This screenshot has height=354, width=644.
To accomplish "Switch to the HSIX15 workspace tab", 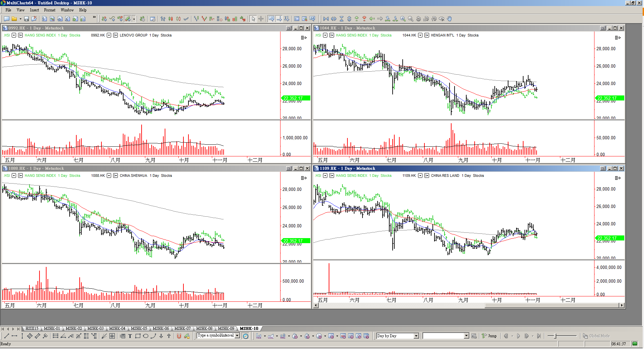I will pyautogui.click(x=32, y=329).
